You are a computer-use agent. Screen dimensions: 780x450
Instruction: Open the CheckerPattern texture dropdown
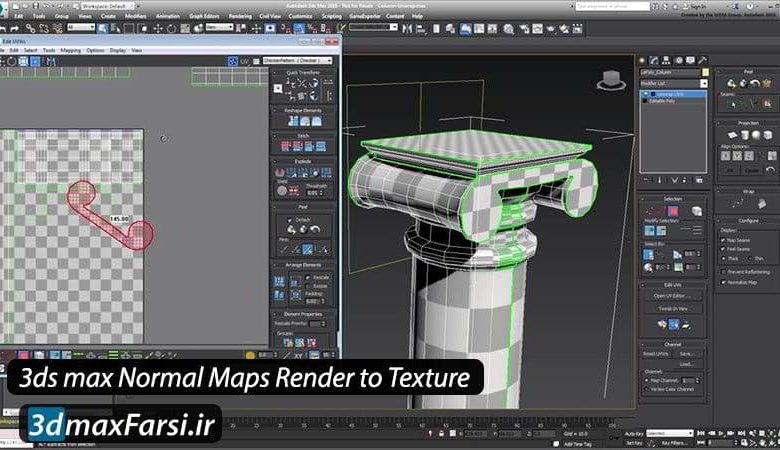(297, 61)
